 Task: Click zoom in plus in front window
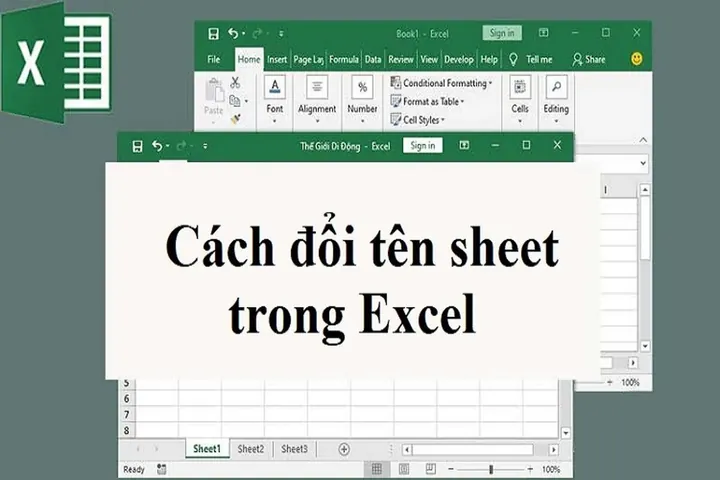coord(530,469)
